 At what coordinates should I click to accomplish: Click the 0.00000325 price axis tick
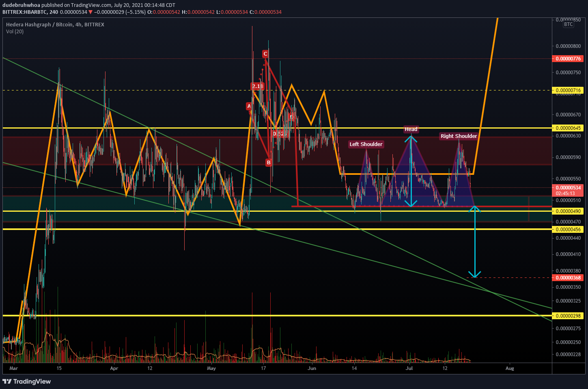568,301
